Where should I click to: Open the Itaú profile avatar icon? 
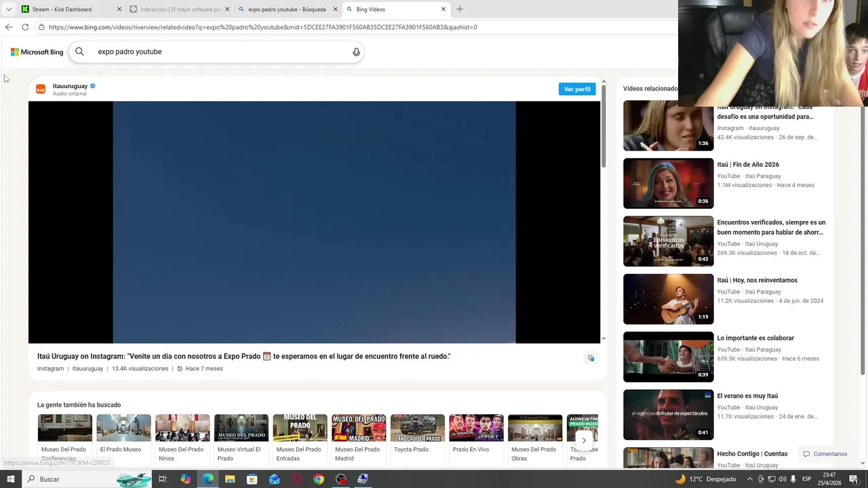click(41, 89)
